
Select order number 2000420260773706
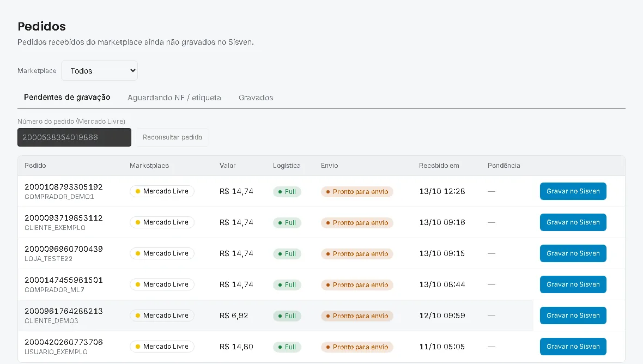point(64,342)
